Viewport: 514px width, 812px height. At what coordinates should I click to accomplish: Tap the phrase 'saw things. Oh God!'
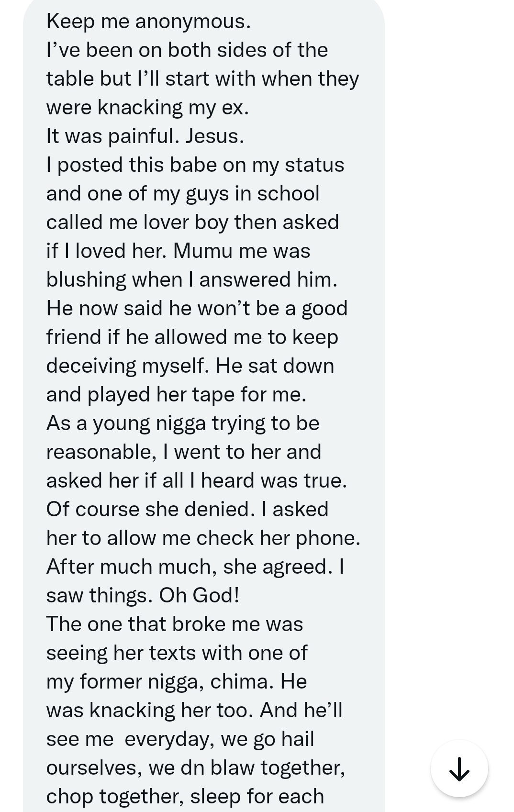[143, 595]
